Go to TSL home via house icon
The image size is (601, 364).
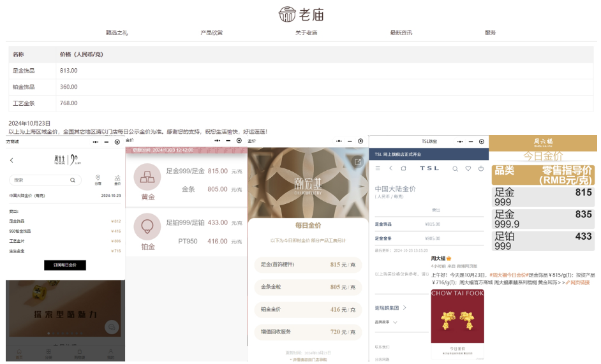403,168
